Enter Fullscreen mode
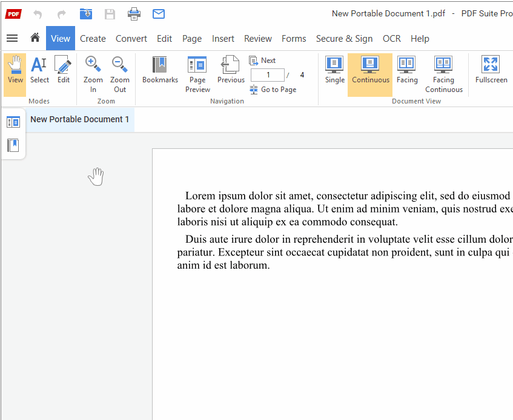Screen dimensions: 513x420 491,70
